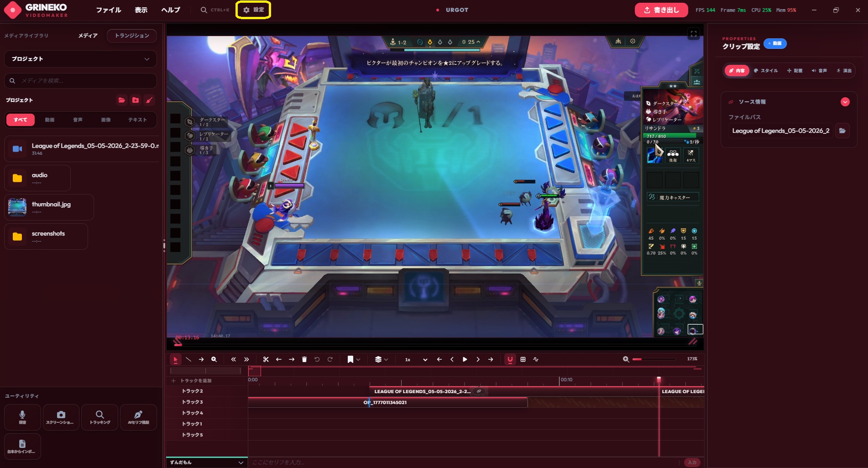Click the double left chevron rewind icon
Screen dimensions: 868x468
(234, 360)
